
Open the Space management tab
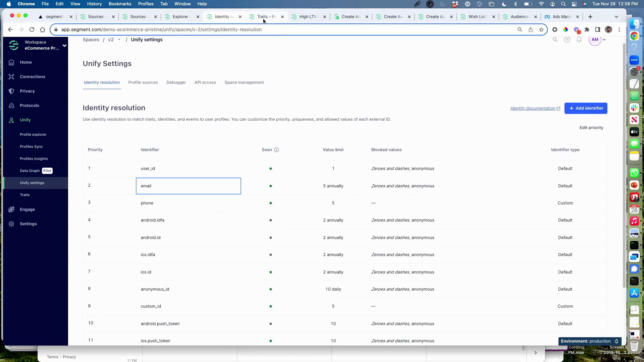pyautogui.click(x=244, y=82)
